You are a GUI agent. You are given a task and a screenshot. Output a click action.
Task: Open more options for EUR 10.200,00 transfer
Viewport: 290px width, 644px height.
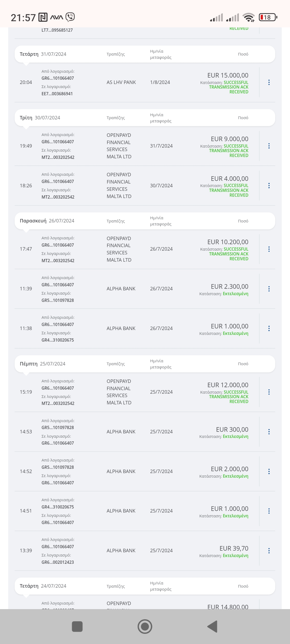pyautogui.click(x=269, y=249)
